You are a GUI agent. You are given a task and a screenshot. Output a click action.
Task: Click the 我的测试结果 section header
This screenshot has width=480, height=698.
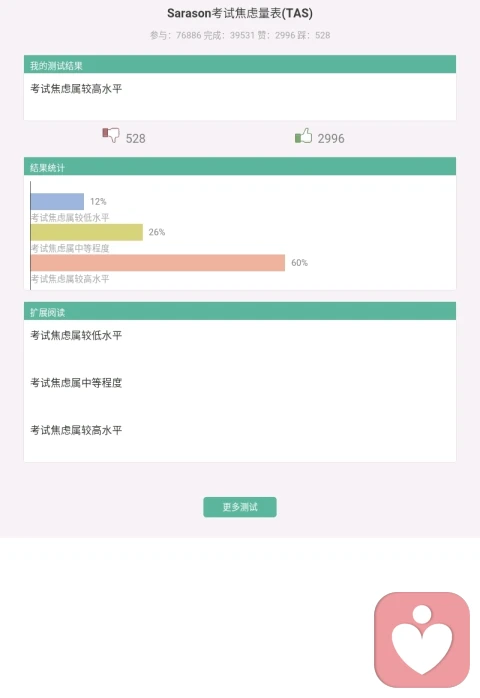(240, 64)
